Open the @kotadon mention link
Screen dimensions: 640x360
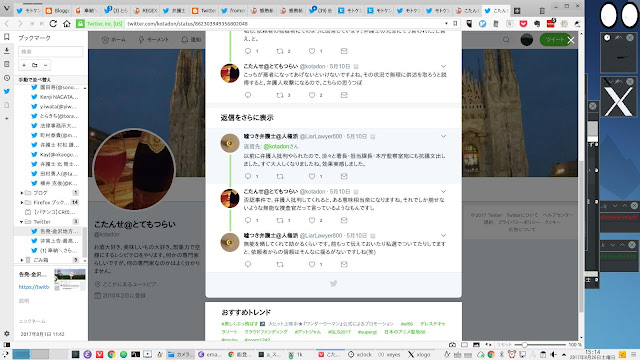tap(276, 146)
